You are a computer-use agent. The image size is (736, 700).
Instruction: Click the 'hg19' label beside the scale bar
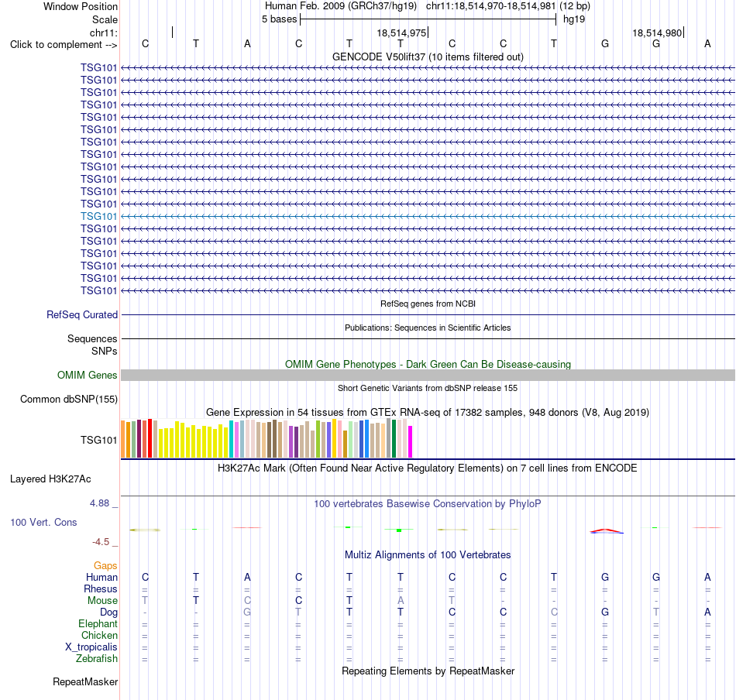tap(574, 19)
